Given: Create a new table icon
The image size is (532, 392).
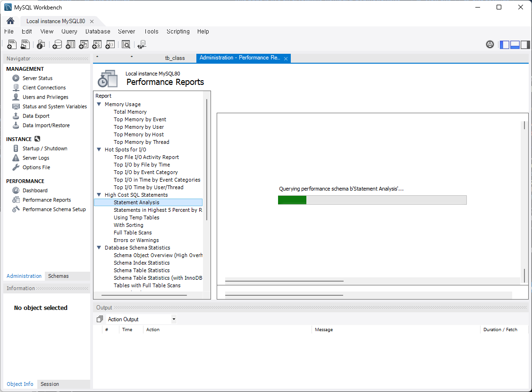Looking at the screenshot, I should click(70, 44).
